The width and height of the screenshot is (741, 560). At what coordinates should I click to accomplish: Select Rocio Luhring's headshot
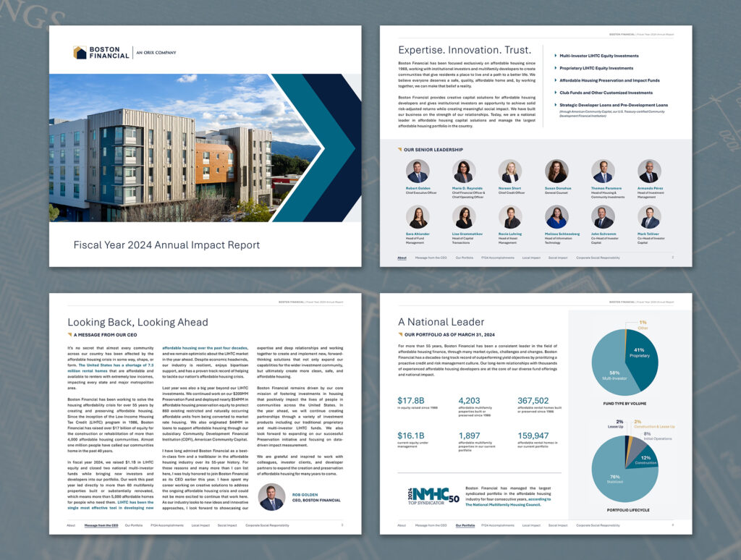[510, 217]
